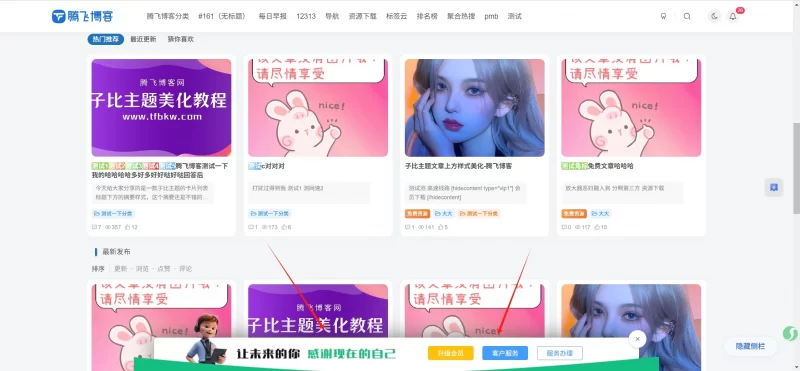Click the green round floating icon at right
This screenshot has height=371, width=800.
790,334
